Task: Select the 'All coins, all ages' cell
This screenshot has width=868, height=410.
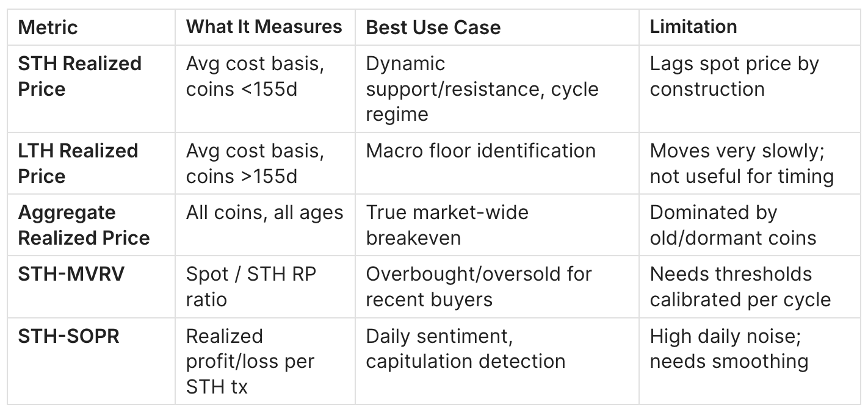Action: tap(264, 212)
